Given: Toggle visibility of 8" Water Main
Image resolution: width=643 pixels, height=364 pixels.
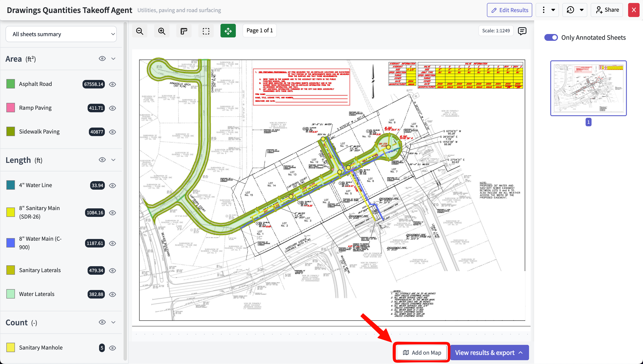Looking at the screenshot, I should (x=112, y=243).
